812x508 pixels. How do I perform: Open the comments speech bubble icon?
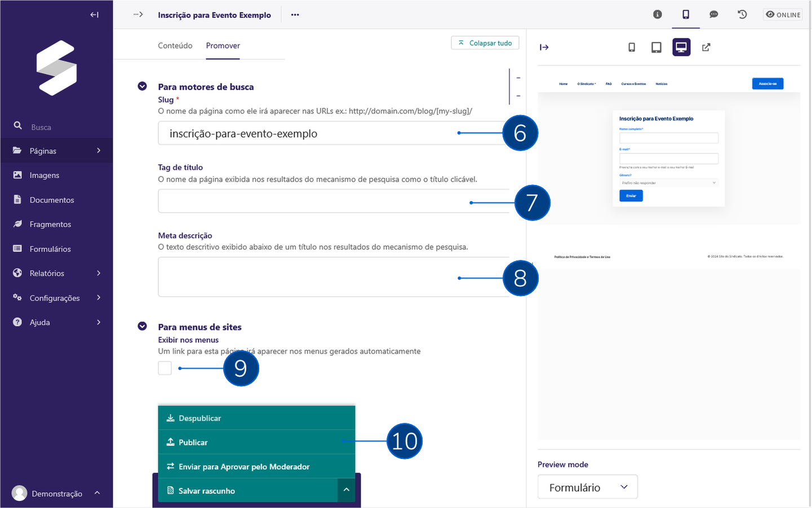[713, 15]
